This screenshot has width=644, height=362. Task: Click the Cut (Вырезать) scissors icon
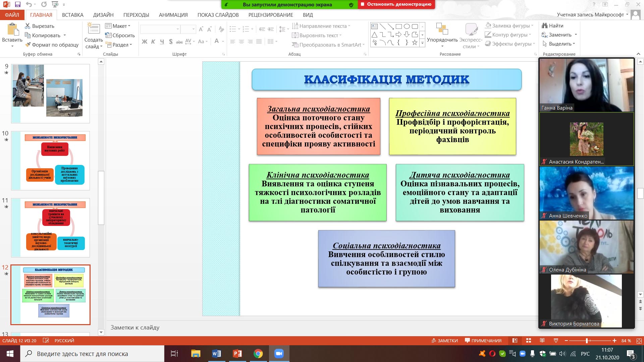coord(28,26)
